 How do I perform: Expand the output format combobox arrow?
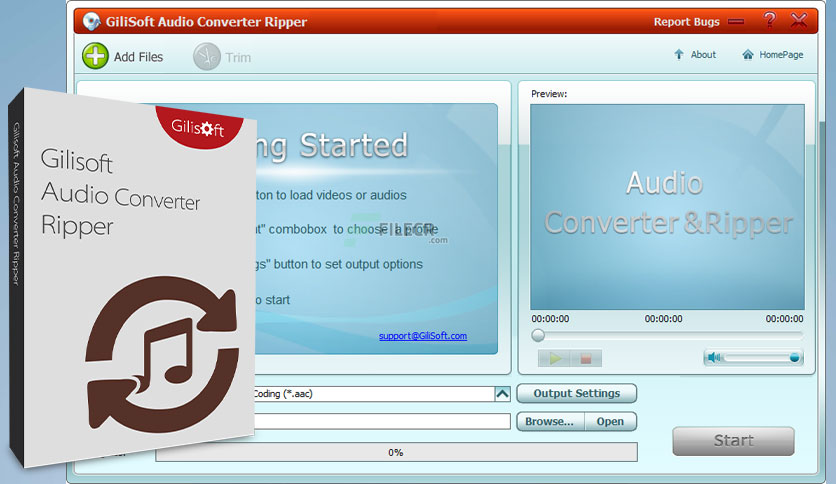[x=502, y=394]
